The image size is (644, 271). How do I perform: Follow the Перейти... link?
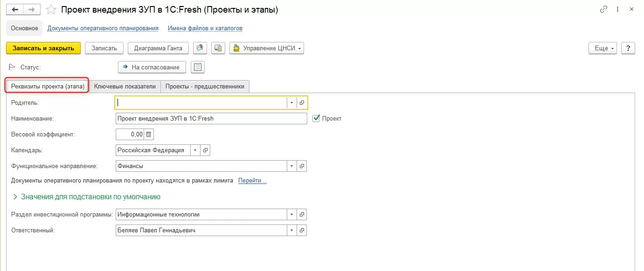[252, 181]
